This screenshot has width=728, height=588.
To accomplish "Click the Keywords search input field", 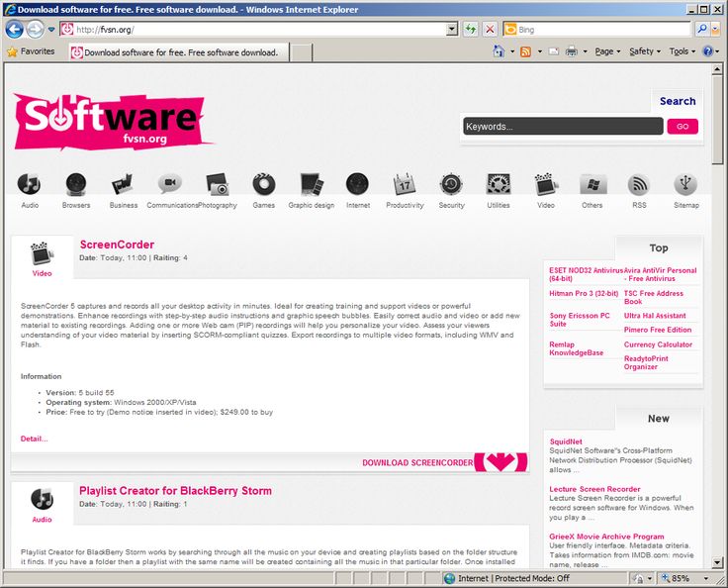I will 563,127.
